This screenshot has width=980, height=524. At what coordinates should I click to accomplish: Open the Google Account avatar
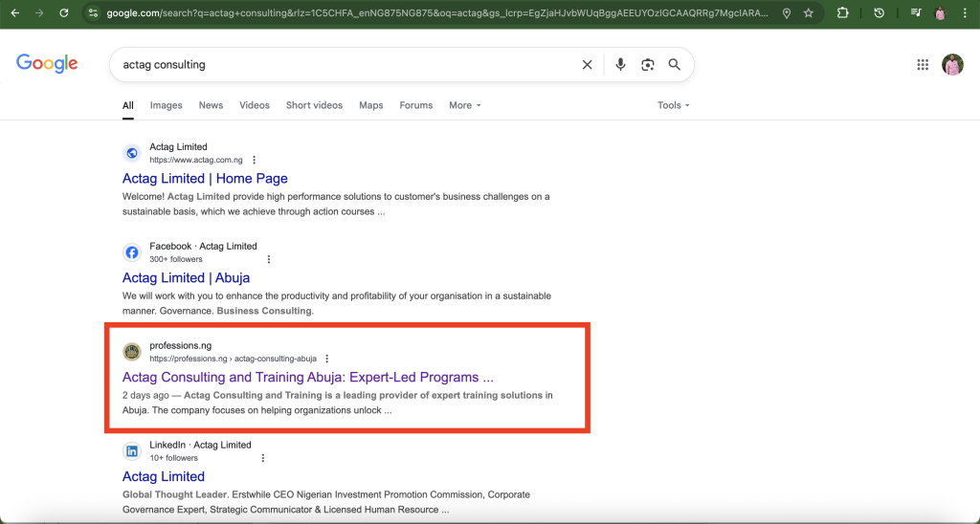952,64
